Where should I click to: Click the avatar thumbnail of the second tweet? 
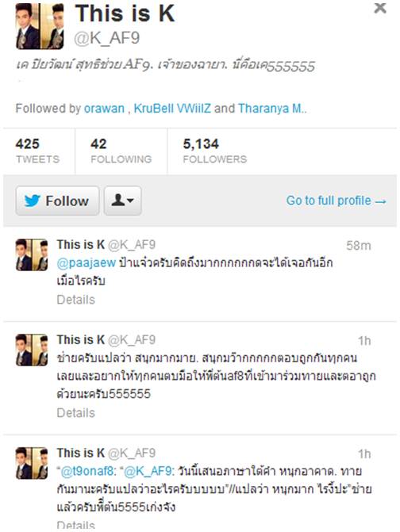(x=32, y=350)
